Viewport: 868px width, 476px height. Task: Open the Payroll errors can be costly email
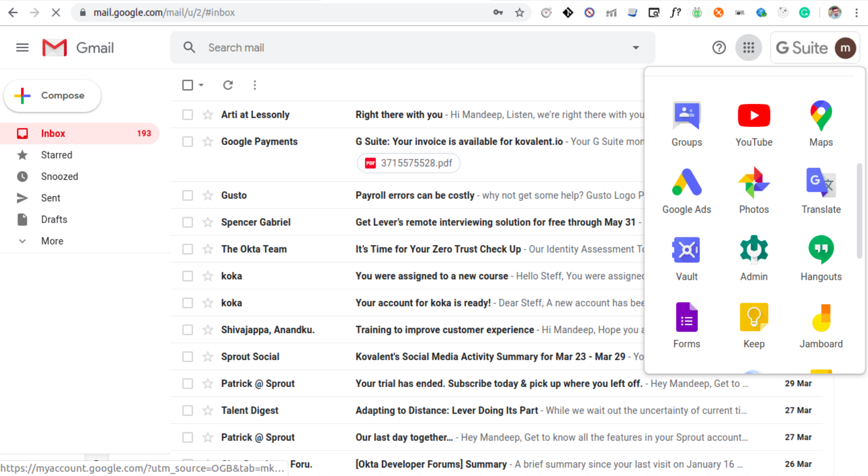click(415, 195)
